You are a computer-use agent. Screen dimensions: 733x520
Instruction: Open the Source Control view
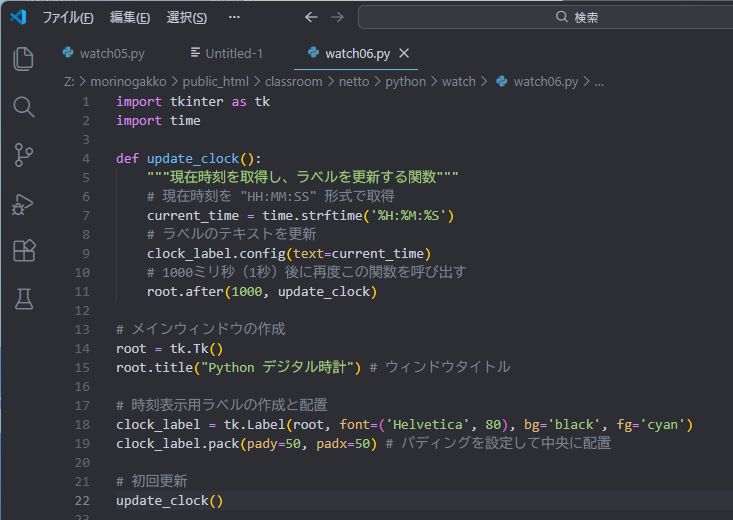point(23,154)
